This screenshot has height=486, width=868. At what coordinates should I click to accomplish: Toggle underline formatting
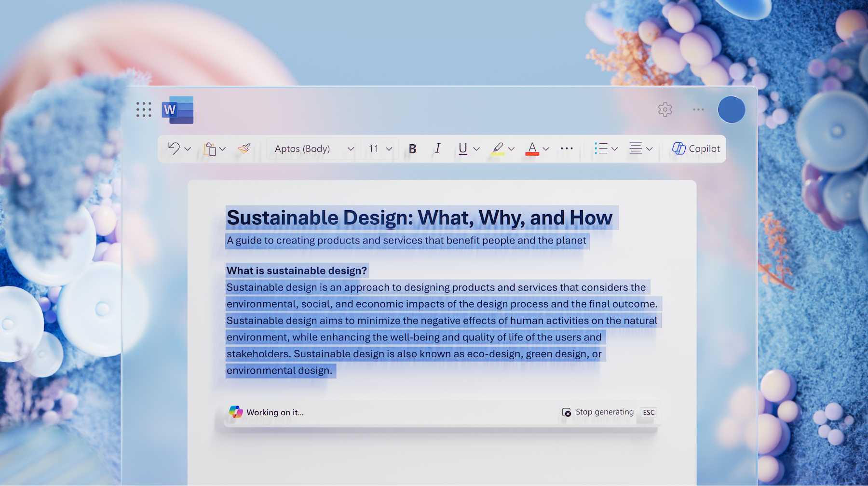click(462, 148)
